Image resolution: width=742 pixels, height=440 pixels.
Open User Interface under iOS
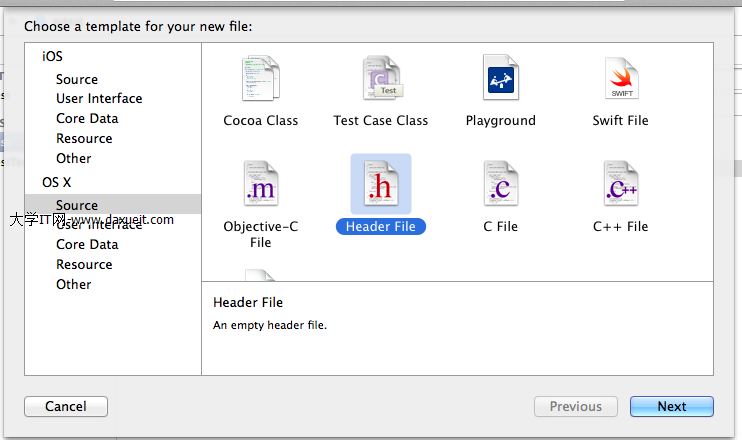click(x=99, y=98)
